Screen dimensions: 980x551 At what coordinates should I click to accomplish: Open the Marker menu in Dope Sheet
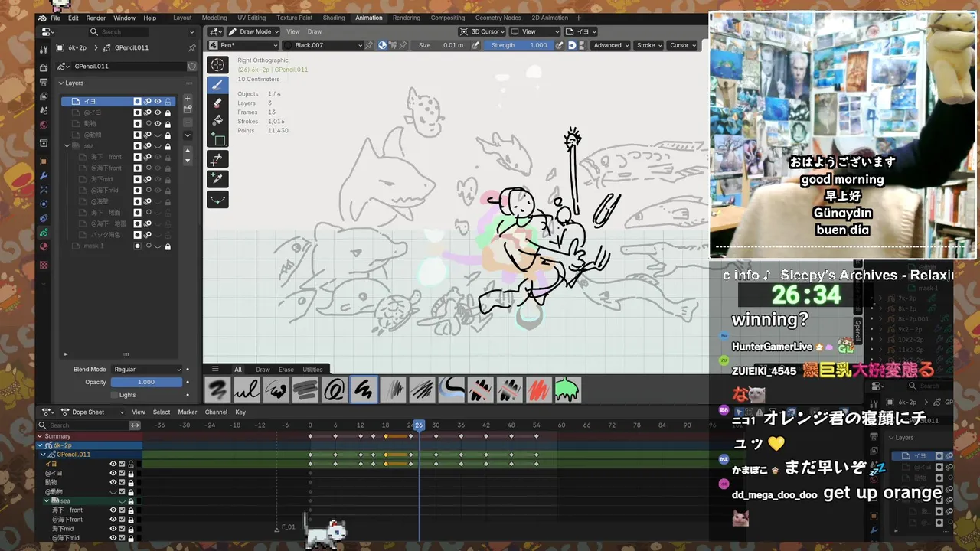pos(188,412)
